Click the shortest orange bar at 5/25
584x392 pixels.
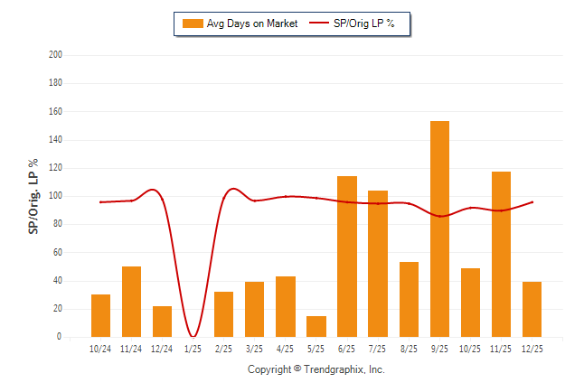point(316,326)
